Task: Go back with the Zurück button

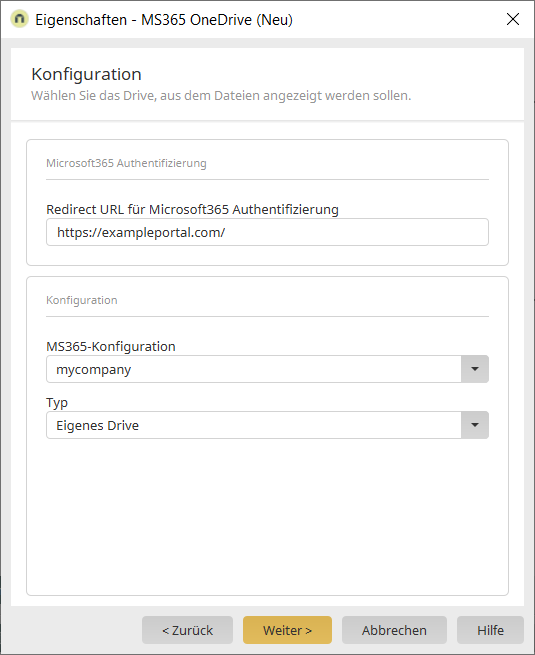Action: coord(188,630)
